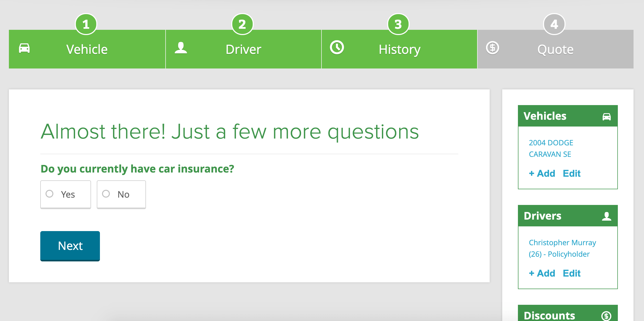The height and width of the screenshot is (321, 644).
Task: Click car icon in Vehicles sidebar header
Action: 607,117
